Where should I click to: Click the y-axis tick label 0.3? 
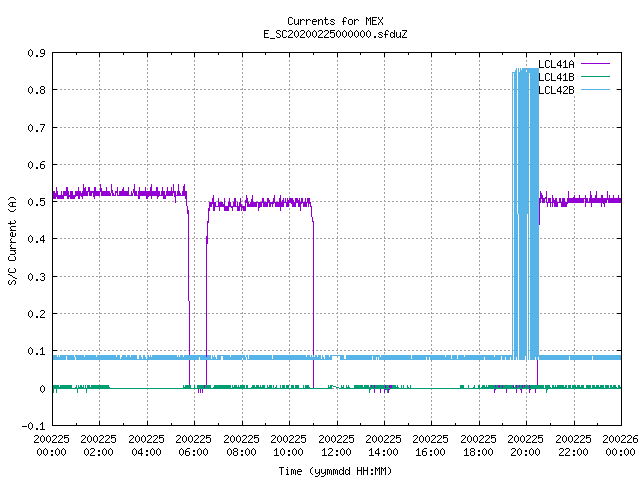pyautogui.click(x=36, y=277)
